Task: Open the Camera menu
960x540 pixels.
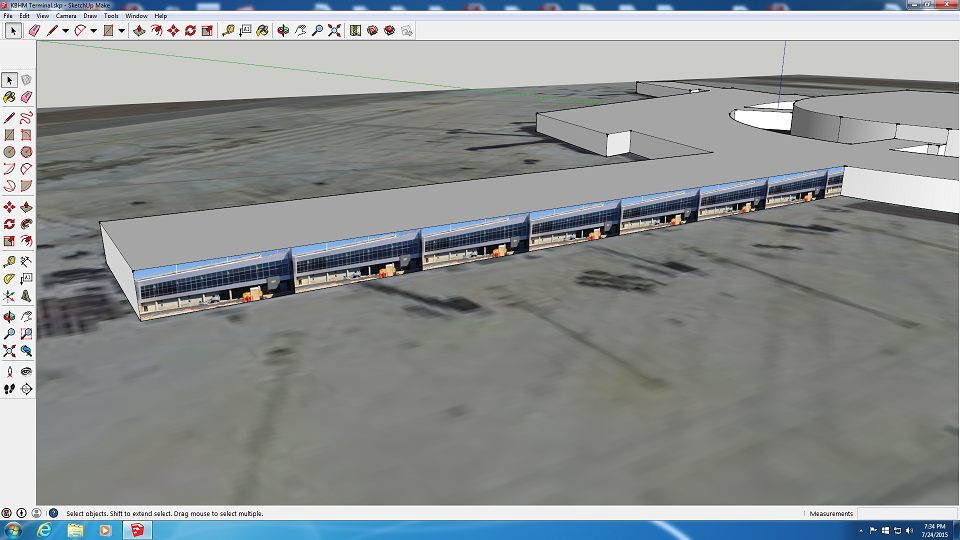Action: pos(66,16)
